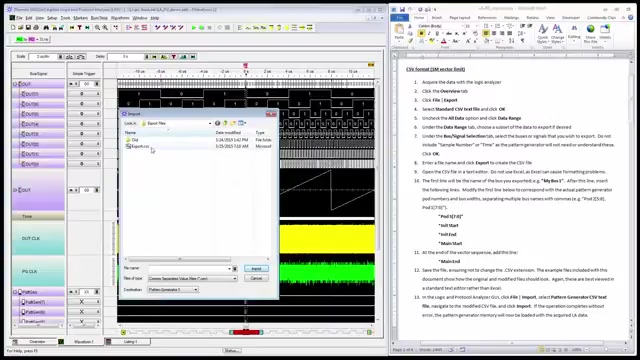Expand the second OUT bus in signal list
This screenshot has width=640, height=360.
pos(15,190)
